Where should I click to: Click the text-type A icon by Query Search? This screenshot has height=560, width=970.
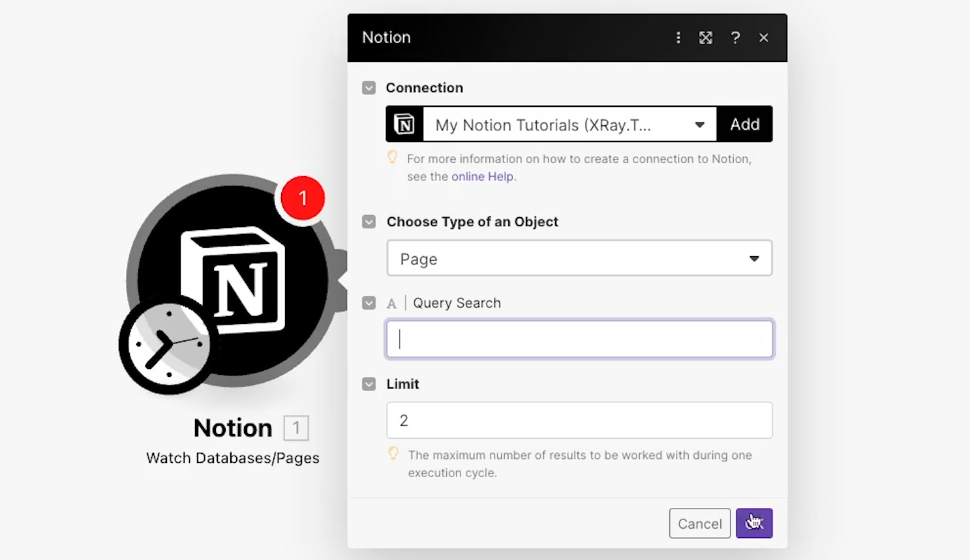[391, 304]
